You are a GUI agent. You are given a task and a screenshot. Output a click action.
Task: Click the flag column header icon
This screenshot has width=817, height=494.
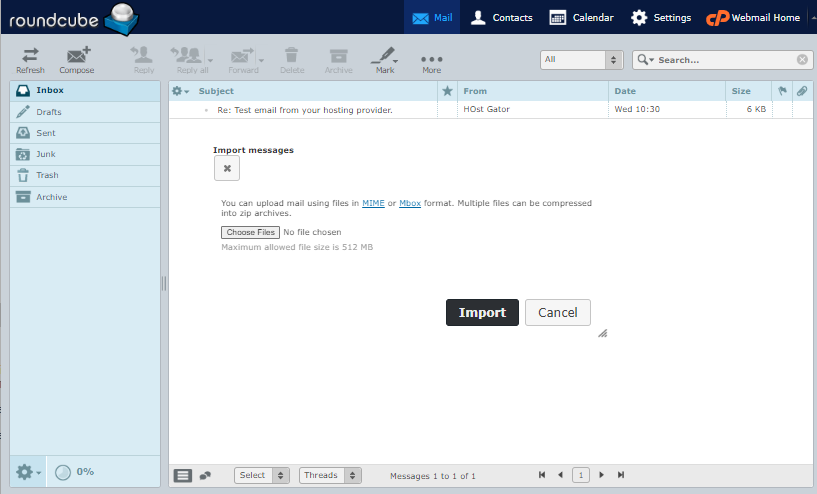pyautogui.click(x=782, y=91)
